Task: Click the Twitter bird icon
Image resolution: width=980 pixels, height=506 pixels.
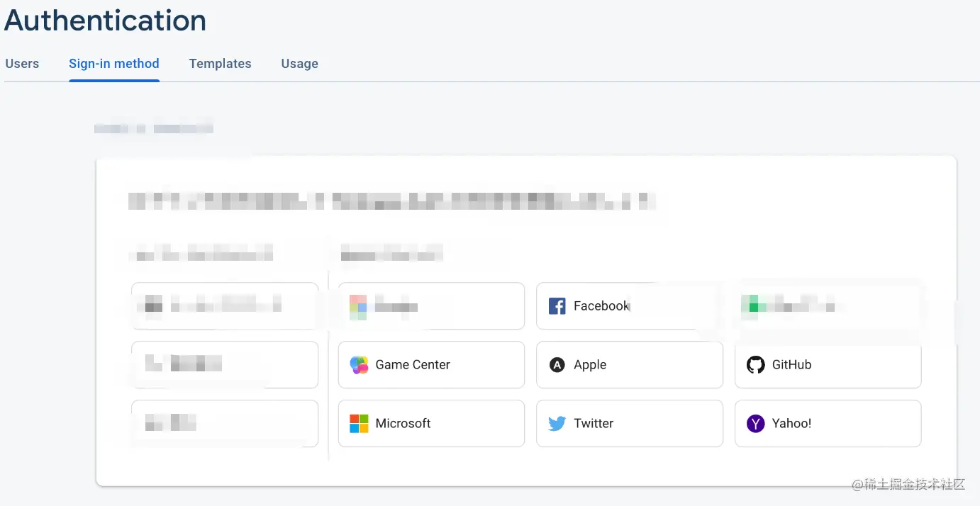Action: coord(557,424)
